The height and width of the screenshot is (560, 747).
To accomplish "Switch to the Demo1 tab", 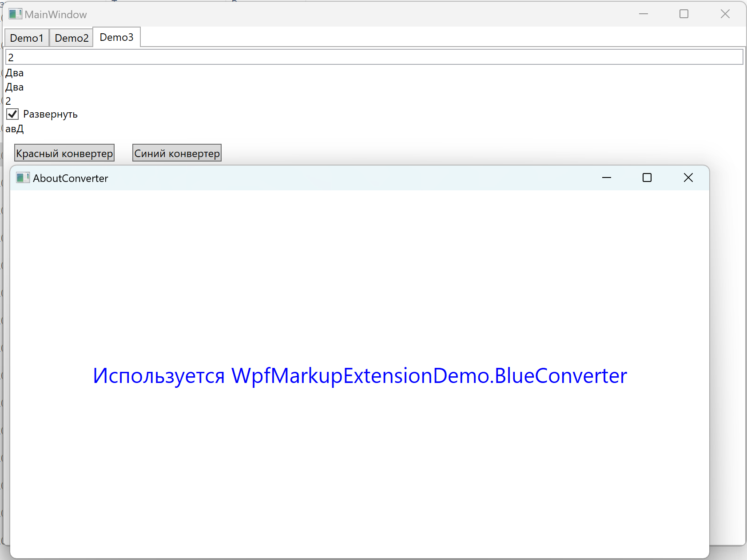I will pos(27,38).
